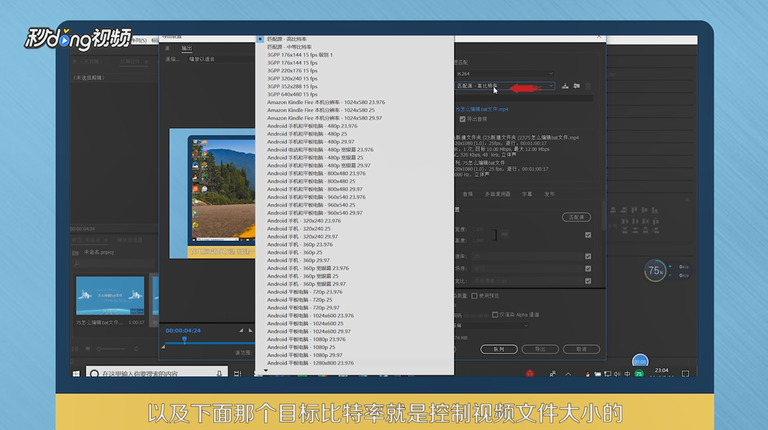Image resolution: width=768 pixels, height=430 pixels.
Task: Open the 字幕 tab
Action: click(527, 194)
